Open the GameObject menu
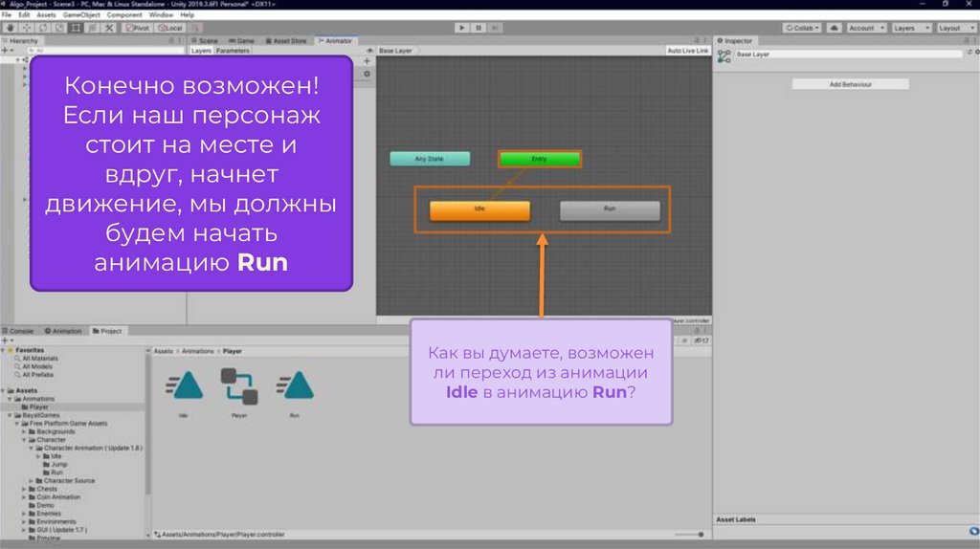980x549 pixels. pos(81,15)
